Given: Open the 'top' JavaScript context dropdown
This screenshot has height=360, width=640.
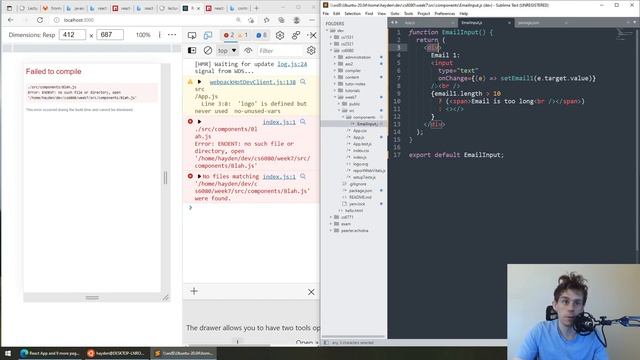Looking at the screenshot, I should point(227,51).
